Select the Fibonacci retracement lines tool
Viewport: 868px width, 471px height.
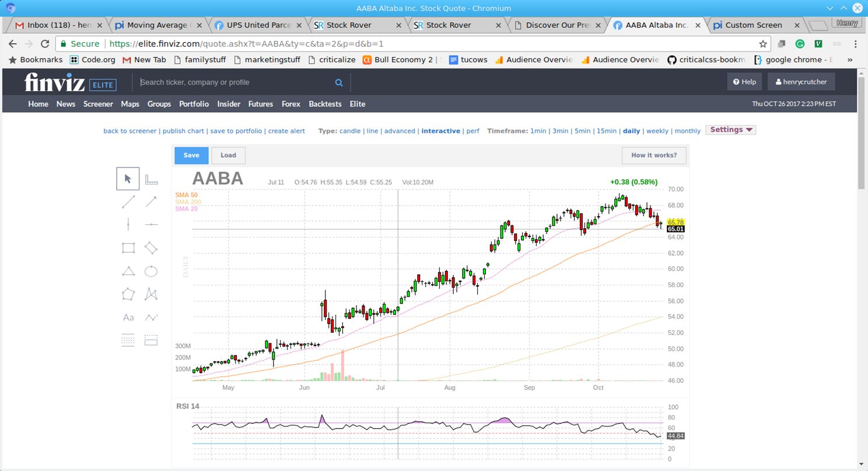point(128,340)
